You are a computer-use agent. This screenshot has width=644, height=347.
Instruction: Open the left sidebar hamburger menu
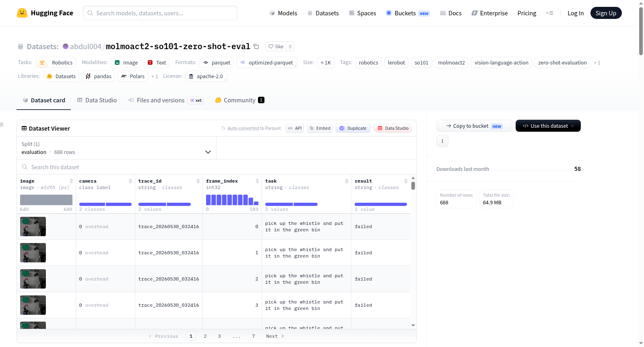pyautogui.click(x=2, y=125)
